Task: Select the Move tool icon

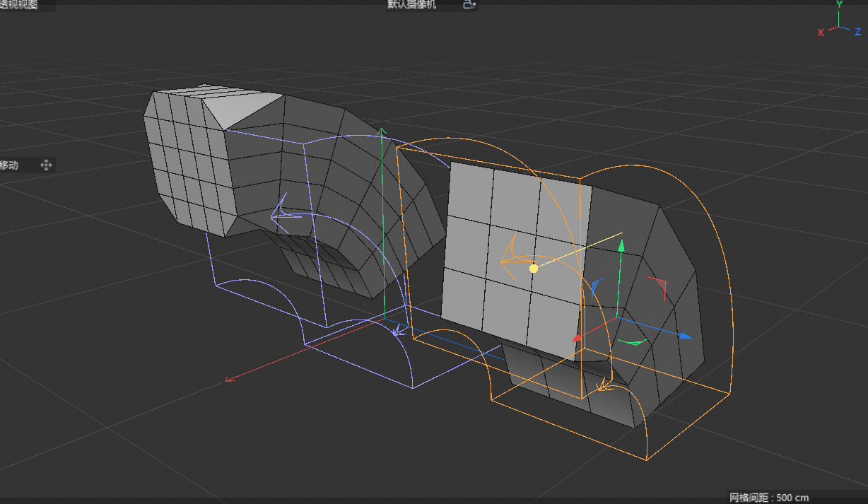Action: tap(46, 165)
